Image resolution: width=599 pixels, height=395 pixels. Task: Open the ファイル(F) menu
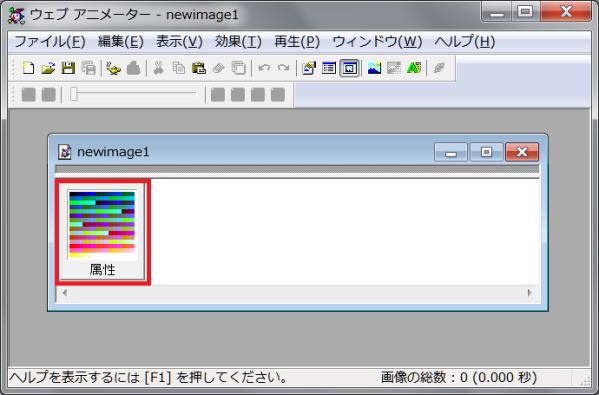click(50, 41)
